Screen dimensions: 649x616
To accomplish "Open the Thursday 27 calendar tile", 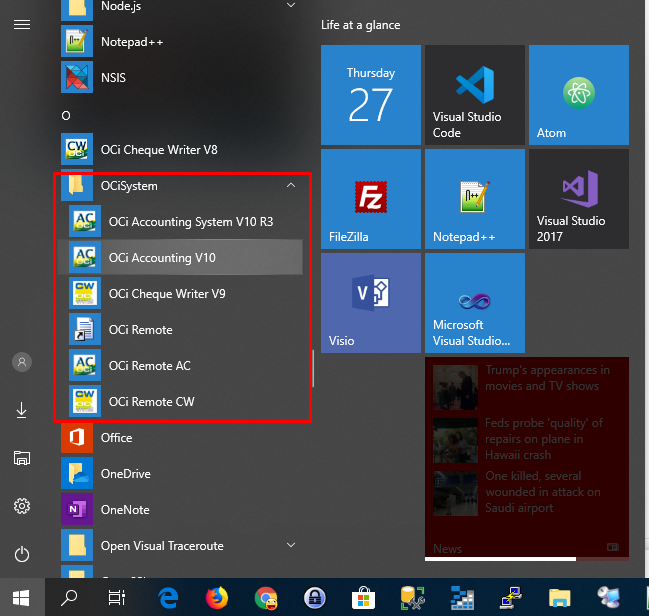I will (x=371, y=95).
